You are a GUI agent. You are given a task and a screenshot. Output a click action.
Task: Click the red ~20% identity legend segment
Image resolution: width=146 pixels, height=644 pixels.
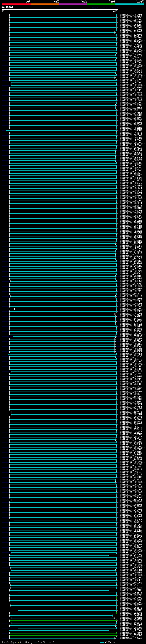pyautogui.click(x=16, y=4)
